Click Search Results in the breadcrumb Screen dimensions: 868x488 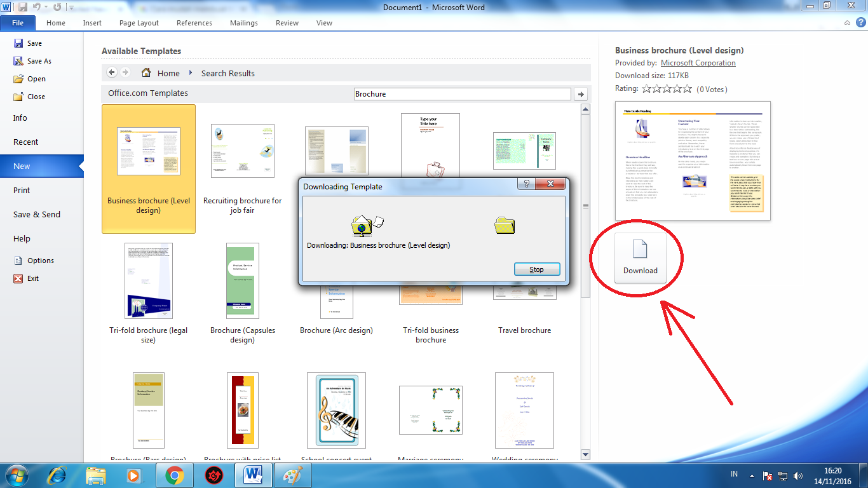click(x=228, y=73)
